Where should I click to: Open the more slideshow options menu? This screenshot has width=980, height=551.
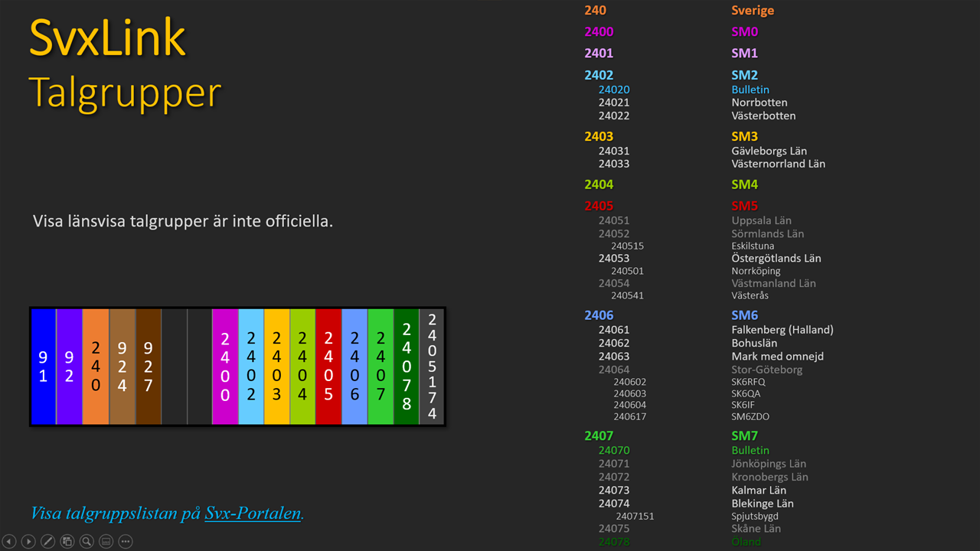point(126,542)
